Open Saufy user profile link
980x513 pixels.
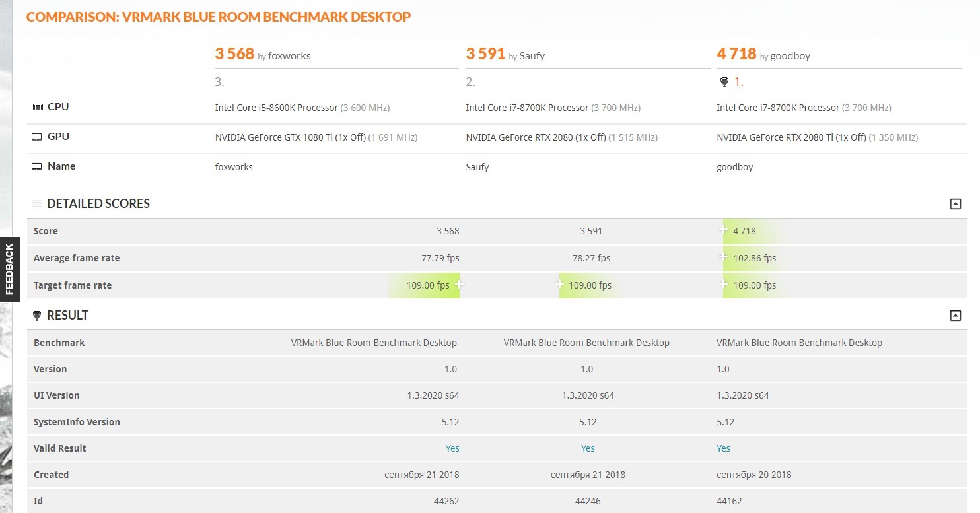coord(532,56)
